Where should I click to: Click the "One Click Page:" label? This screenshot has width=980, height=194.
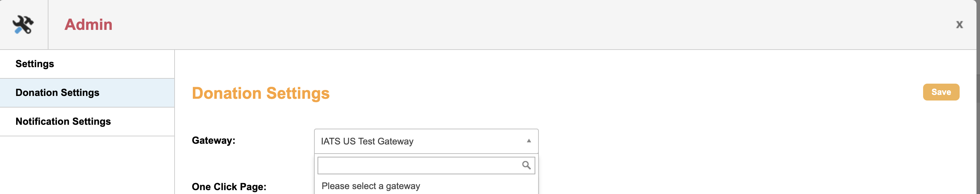(229, 187)
